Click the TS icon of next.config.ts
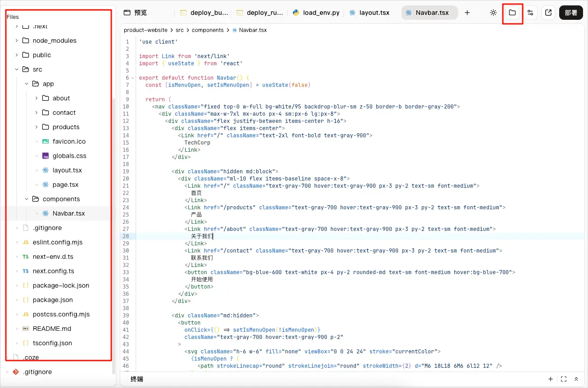Viewport: 588px width, 388px height. coord(26,271)
